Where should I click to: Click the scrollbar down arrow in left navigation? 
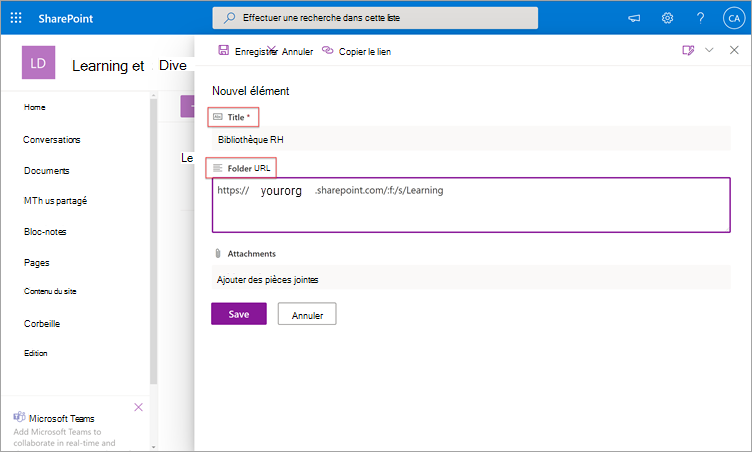point(153,446)
